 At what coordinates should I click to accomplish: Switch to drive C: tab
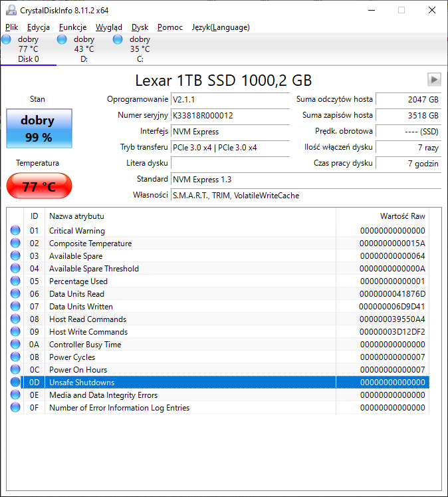tap(140, 49)
